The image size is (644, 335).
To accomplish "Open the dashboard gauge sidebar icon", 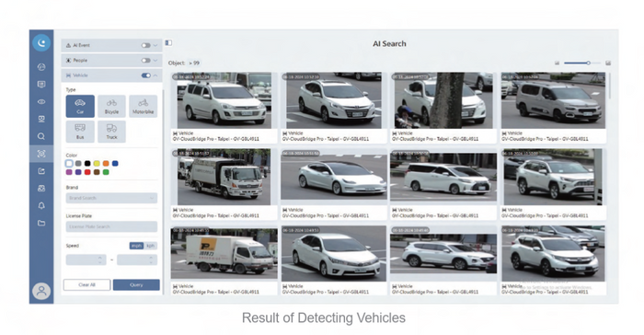I will click(x=41, y=67).
